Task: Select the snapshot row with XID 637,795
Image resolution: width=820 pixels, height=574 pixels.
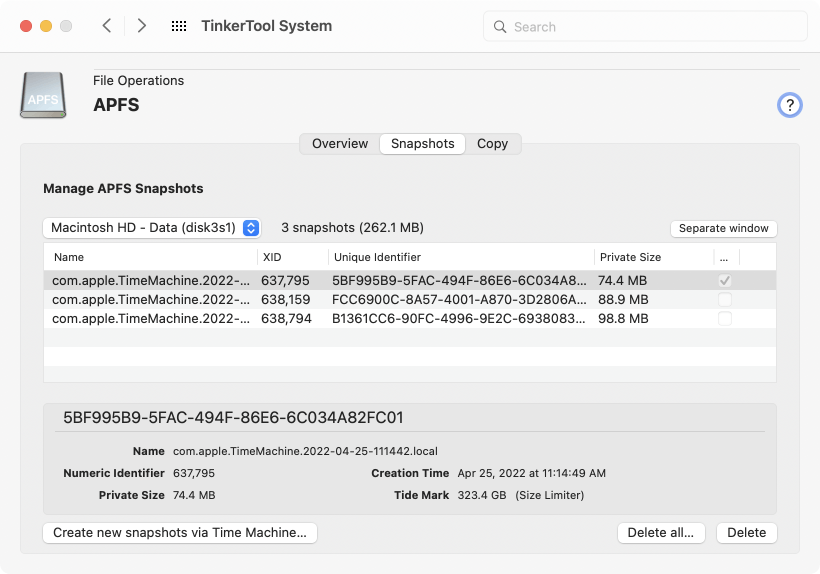Action: point(410,281)
